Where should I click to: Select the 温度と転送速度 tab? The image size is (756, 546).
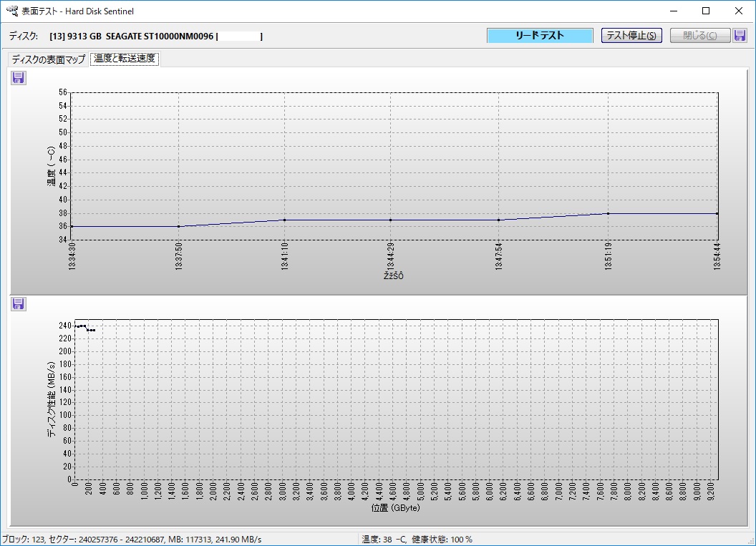tap(125, 58)
